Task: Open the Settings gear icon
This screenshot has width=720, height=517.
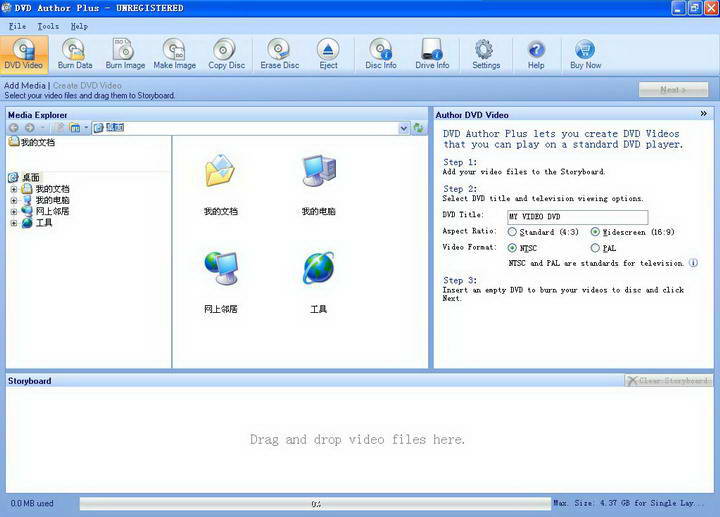Action: (486, 54)
